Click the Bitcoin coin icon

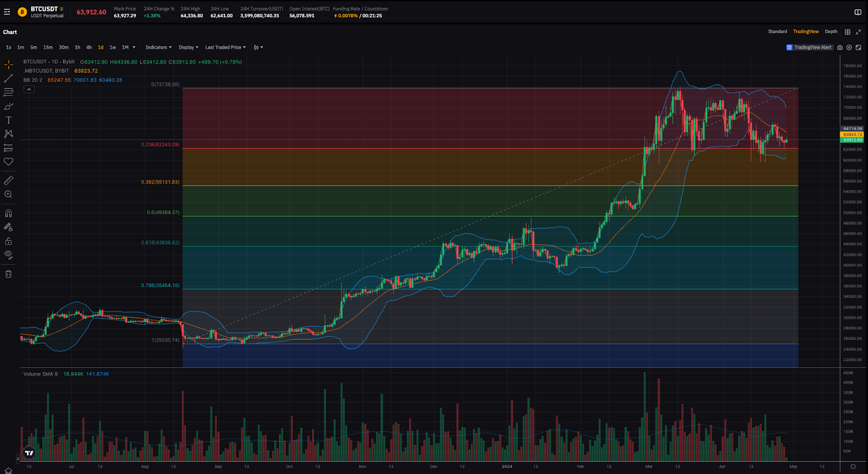point(22,12)
